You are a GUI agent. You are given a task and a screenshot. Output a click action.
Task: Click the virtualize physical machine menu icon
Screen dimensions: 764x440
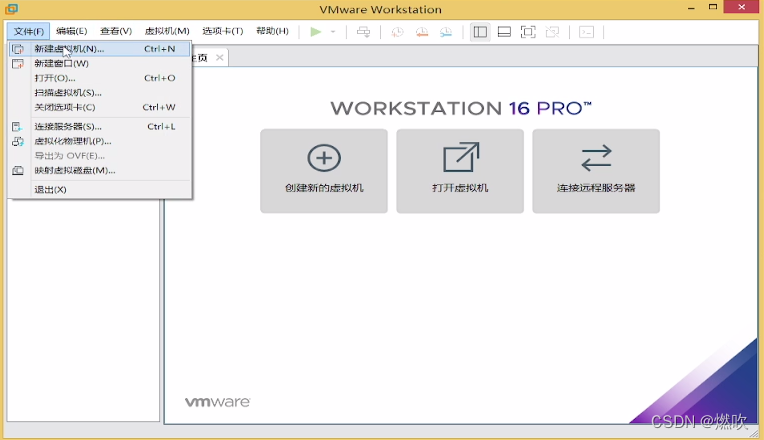[18, 141]
